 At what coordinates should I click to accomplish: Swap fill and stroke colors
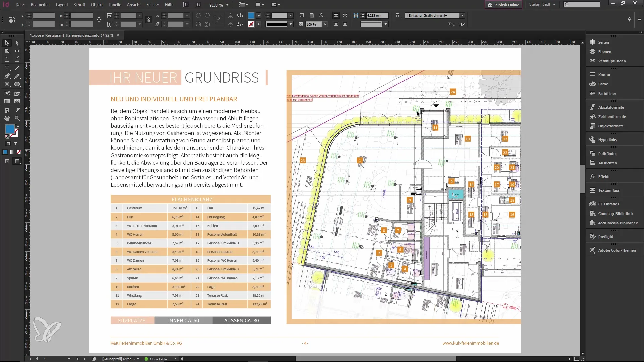coord(17,126)
